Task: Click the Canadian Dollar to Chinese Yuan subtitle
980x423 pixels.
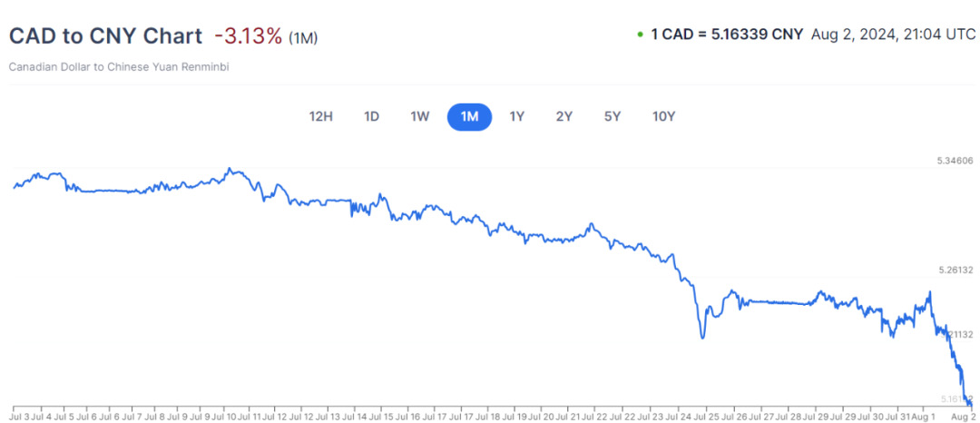Action: [118, 67]
